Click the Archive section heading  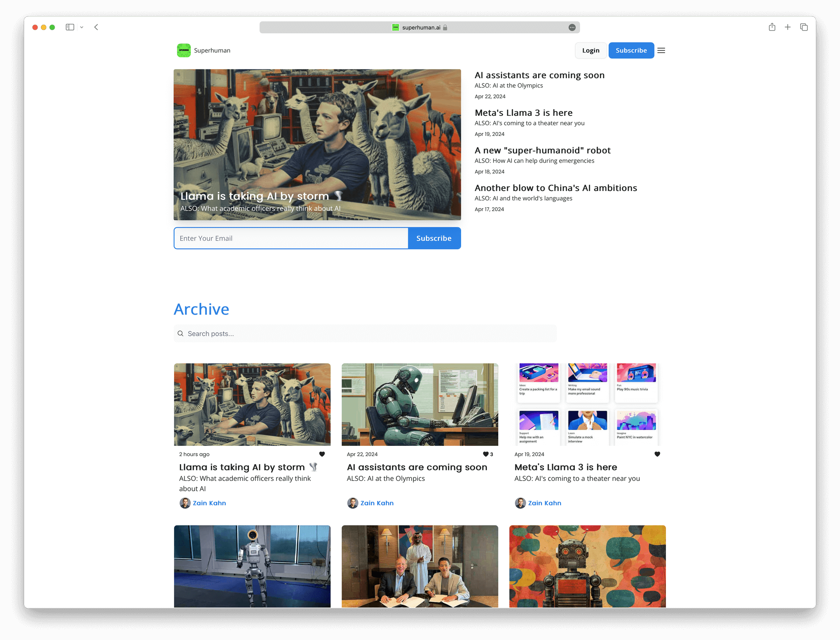(x=201, y=309)
